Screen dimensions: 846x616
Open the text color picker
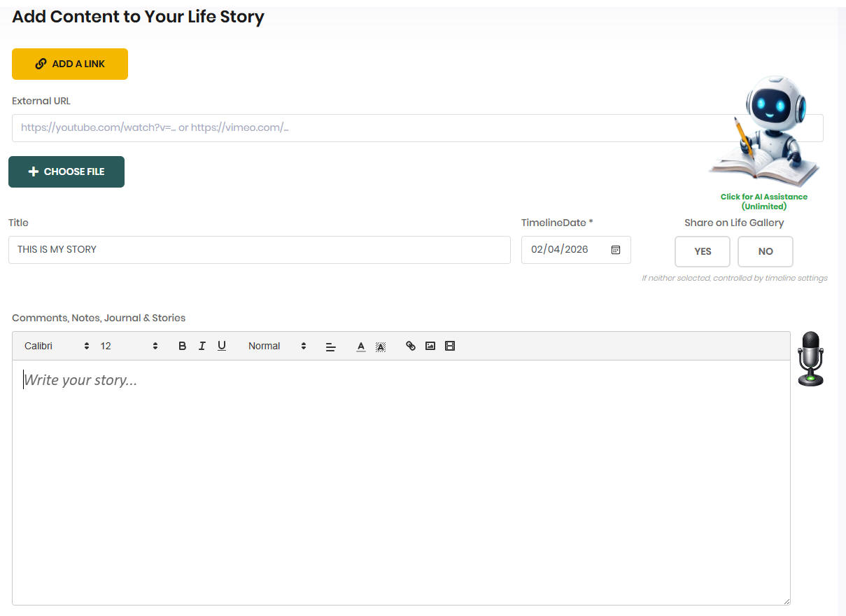(360, 345)
